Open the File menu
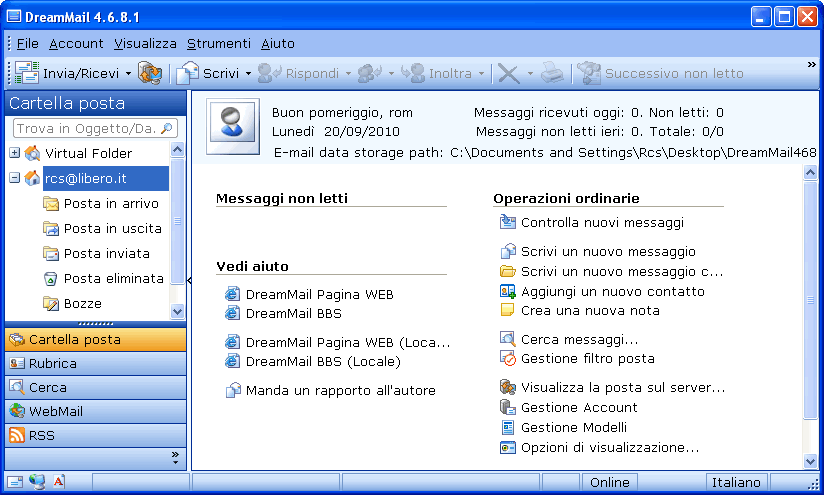The height and width of the screenshot is (495, 824). (27, 44)
